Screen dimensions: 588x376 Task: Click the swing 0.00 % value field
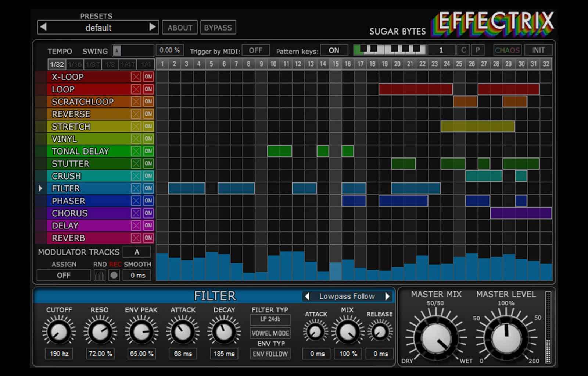pyautogui.click(x=169, y=50)
